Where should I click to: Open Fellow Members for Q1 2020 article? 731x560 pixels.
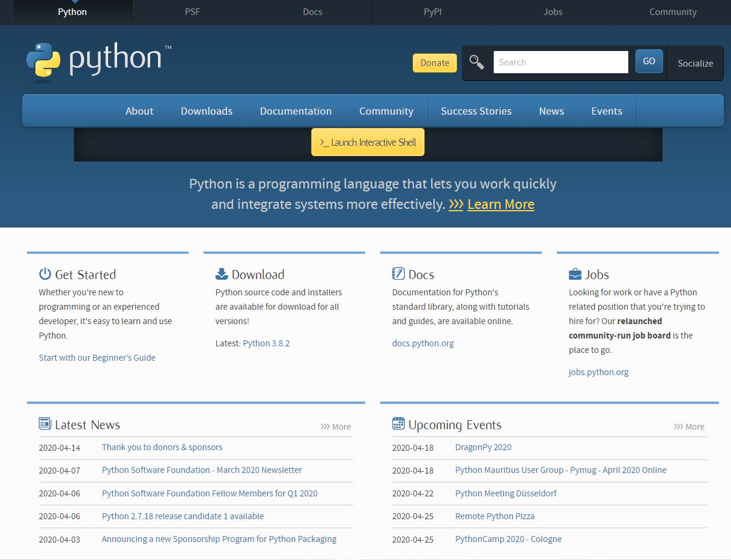pyautogui.click(x=210, y=493)
